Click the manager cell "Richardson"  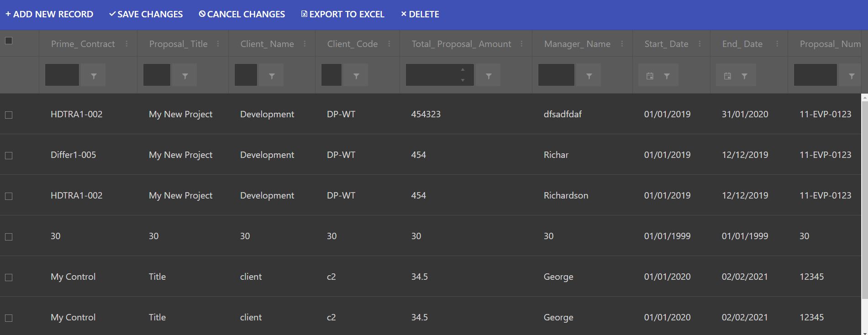click(x=566, y=195)
